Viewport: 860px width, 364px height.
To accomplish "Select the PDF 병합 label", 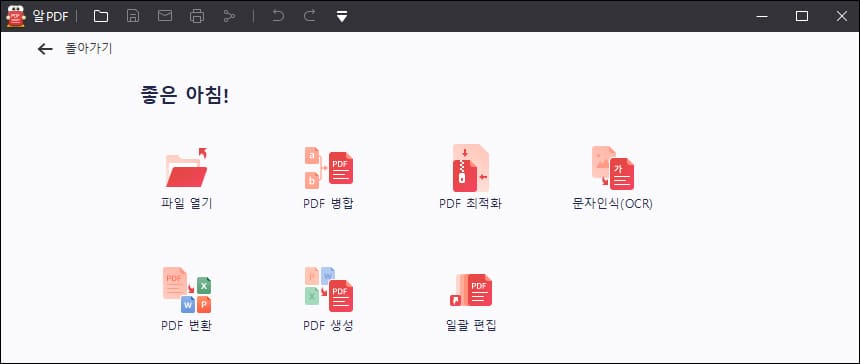I will [x=329, y=204].
